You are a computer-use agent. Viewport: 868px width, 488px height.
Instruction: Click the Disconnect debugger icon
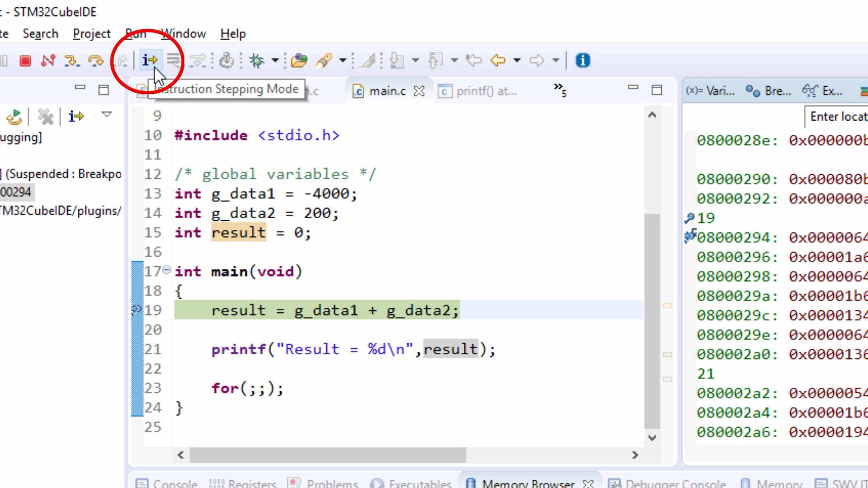click(x=48, y=61)
